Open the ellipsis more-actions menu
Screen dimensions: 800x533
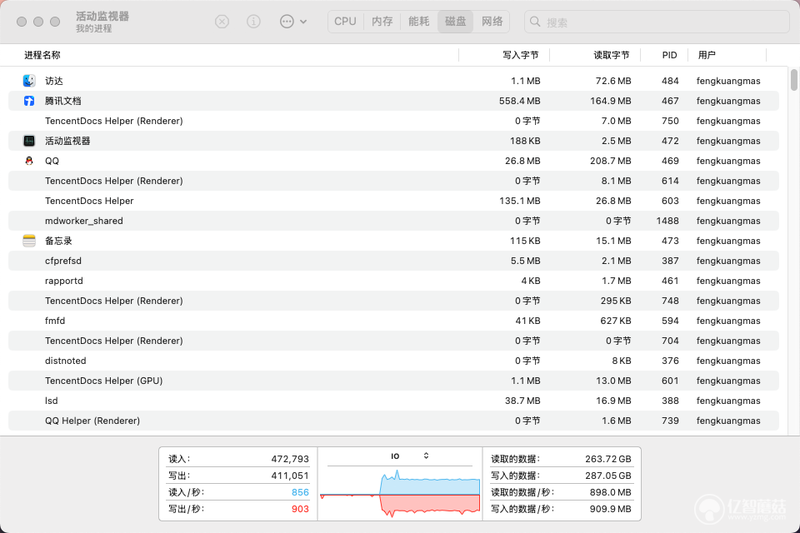coord(293,21)
